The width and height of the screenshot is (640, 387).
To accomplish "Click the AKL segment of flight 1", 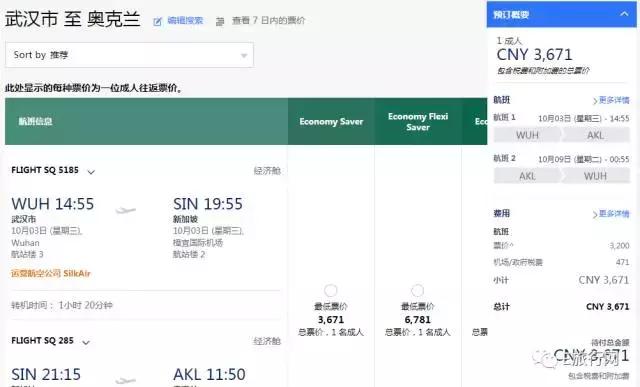I will pyautogui.click(x=596, y=135).
